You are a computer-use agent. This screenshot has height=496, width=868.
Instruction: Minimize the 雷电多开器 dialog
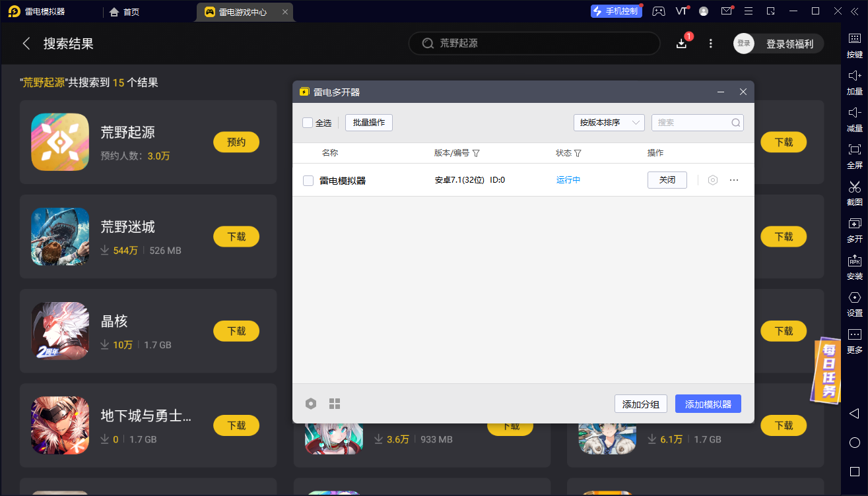pyautogui.click(x=721, y=92)
